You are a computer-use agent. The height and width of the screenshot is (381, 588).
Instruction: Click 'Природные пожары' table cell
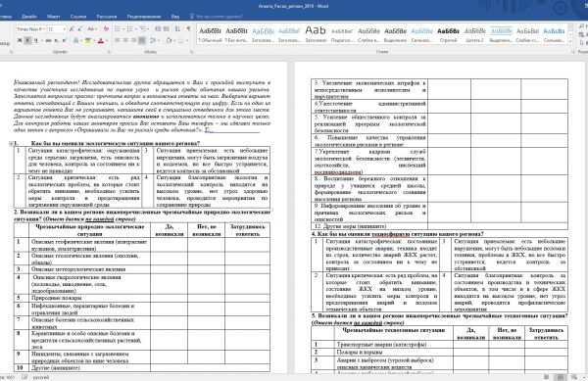point(90,298)
